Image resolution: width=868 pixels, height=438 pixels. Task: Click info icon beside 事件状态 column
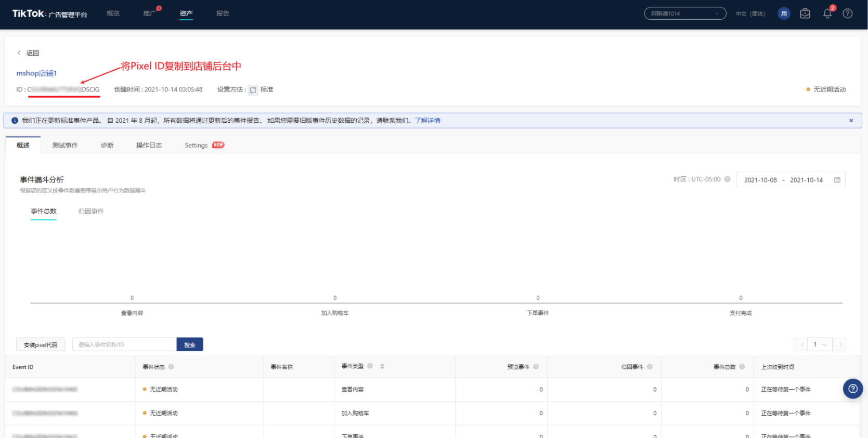(x=171, y=367)
